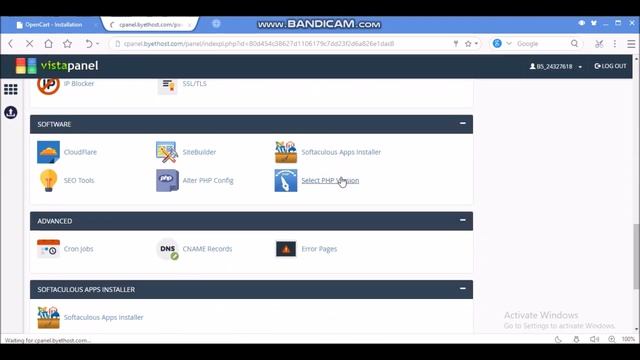The width and height of the screenshot is (640, 360).
Task: Click the upload icon in left sidebar
Action: [x=11, y=112]
